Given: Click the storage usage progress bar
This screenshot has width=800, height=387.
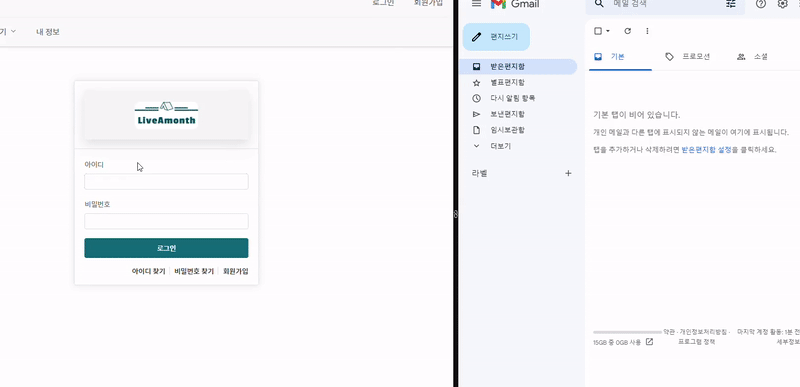Looking at the screenshot, I should 628,332.
